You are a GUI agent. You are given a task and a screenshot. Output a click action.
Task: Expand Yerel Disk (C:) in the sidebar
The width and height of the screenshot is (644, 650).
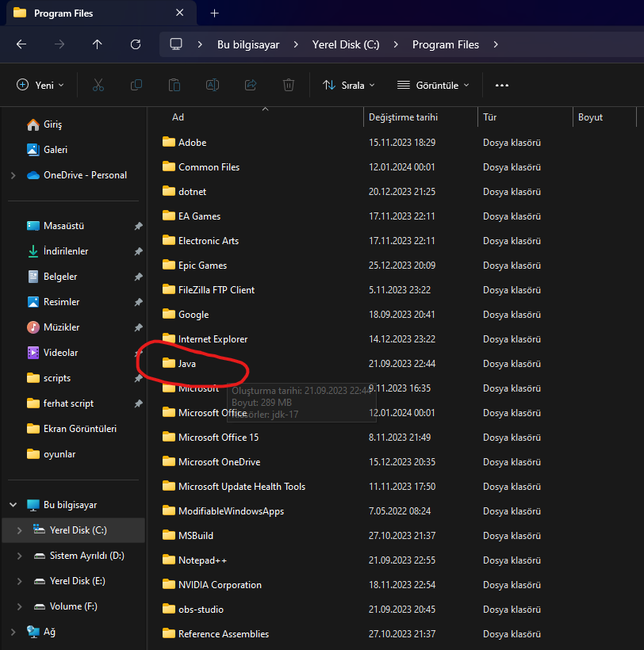(x=20, y=530)
